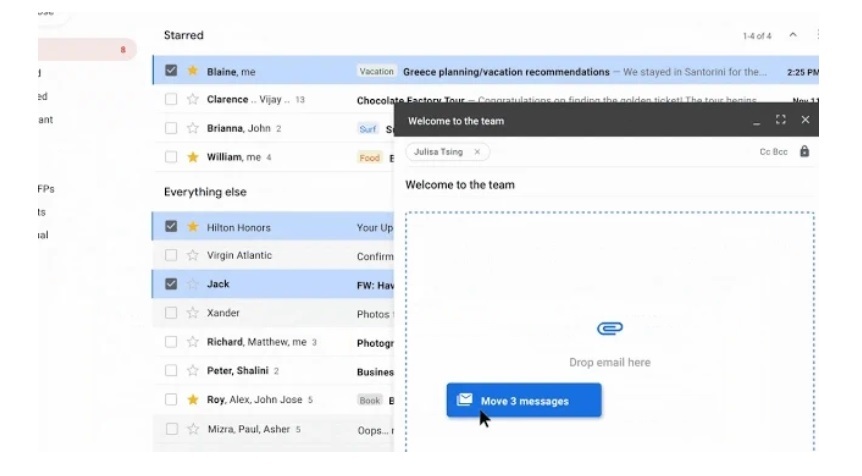This screenshot has width=862, height=476.
Task: Click the paperclip attachment icon
Action: pos(609,329)
